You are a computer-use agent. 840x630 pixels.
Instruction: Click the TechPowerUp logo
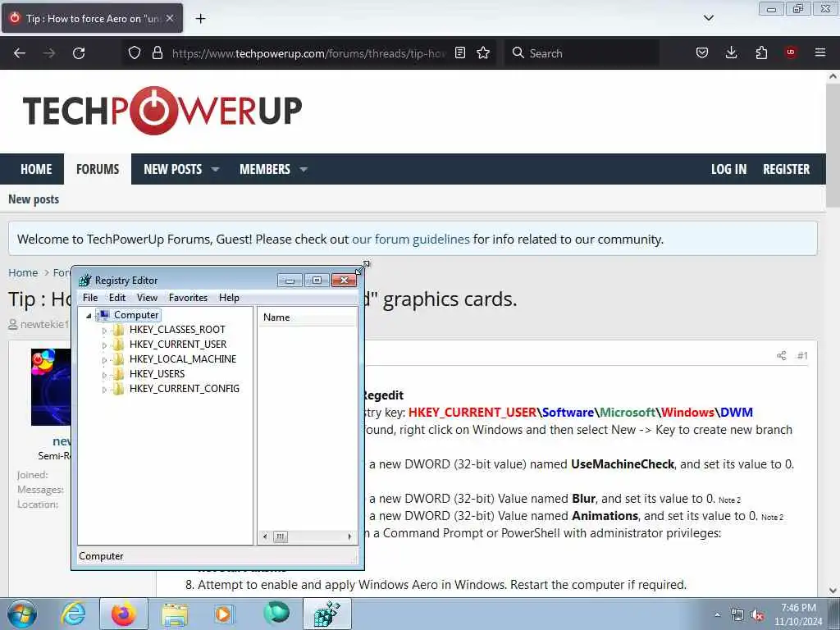pyautogui.click(x=162, y=111)
